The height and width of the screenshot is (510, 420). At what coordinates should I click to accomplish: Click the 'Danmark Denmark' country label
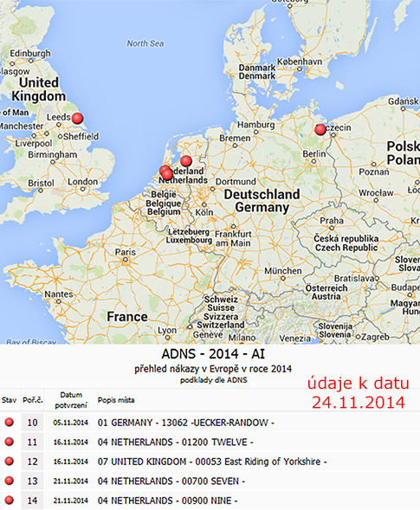coord(257,72)
